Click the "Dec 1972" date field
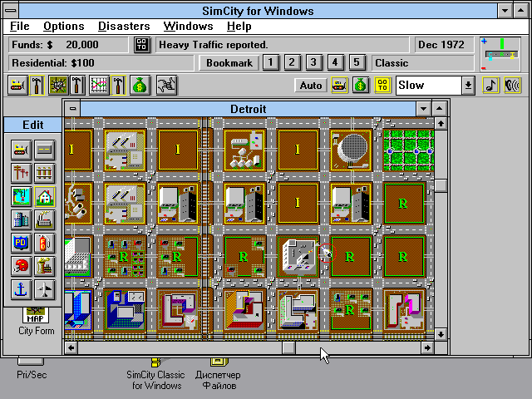Image resolution: width=532 pixels, height=399 pixels. 444,45
